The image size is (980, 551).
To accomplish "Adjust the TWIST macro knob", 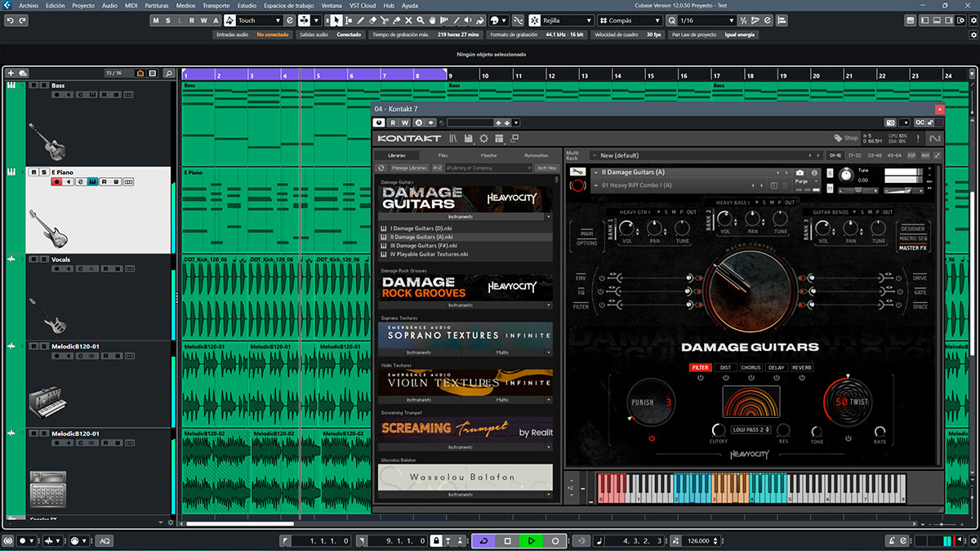I will coord(847,401).
